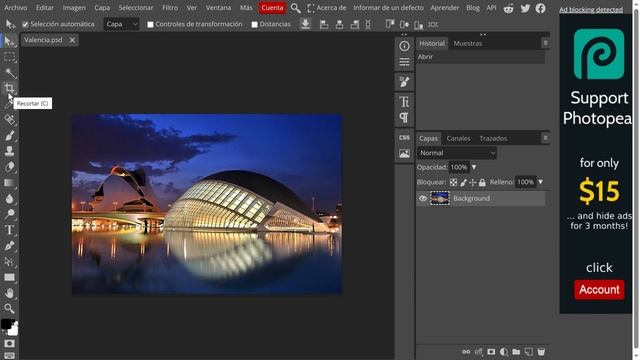The image size is (640, 360).
Task: Open the Properties sliders panel icon
Action: (x=404, y=62)
